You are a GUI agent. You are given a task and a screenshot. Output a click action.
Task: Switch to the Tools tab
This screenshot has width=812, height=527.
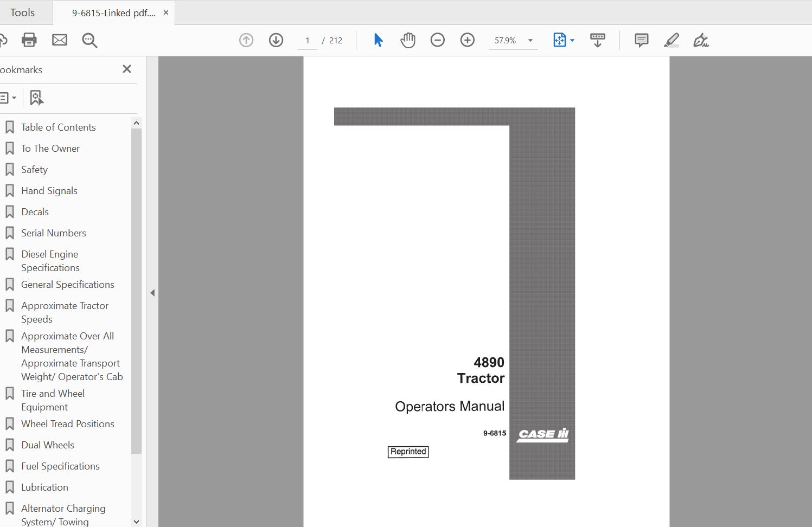tap(23, 12)
